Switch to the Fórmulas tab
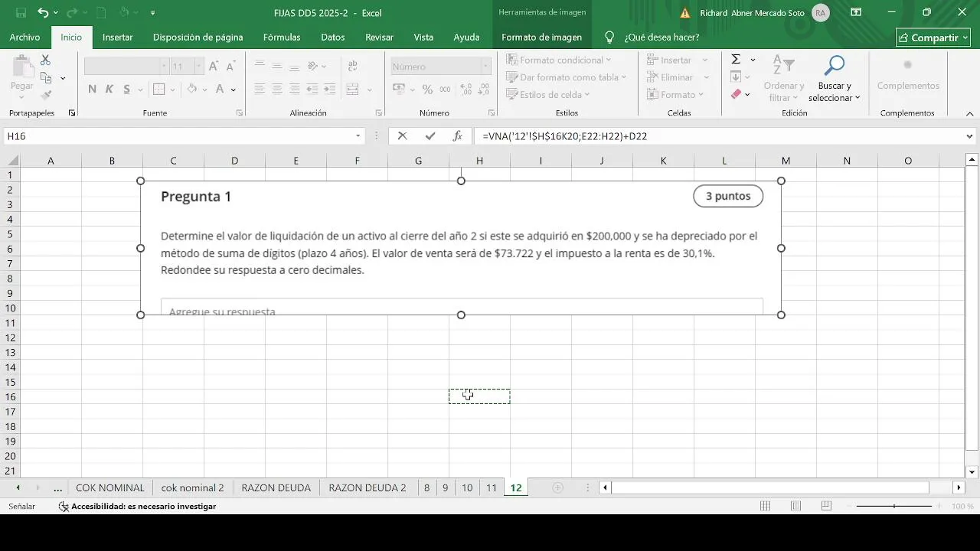980x551 pixels. (282, 37)
